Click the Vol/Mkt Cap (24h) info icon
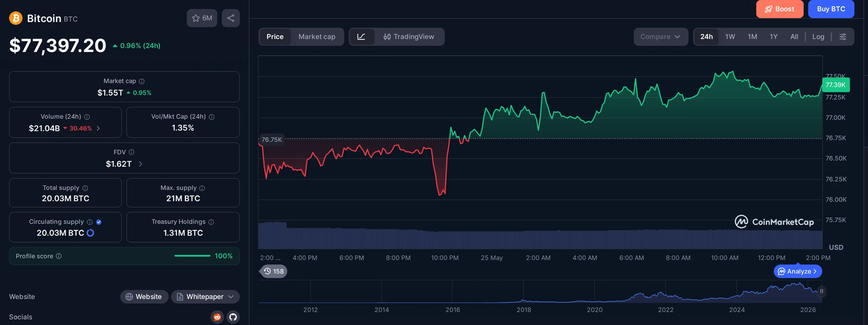The width and height of the screenshot is (868, 325). click(x=212, y=117)
